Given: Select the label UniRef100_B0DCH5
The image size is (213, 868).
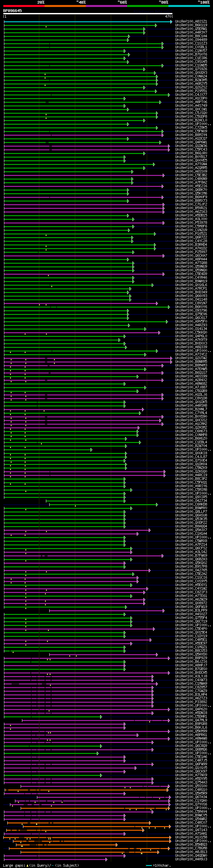Looking at the screenshot, I should point(191,673).
